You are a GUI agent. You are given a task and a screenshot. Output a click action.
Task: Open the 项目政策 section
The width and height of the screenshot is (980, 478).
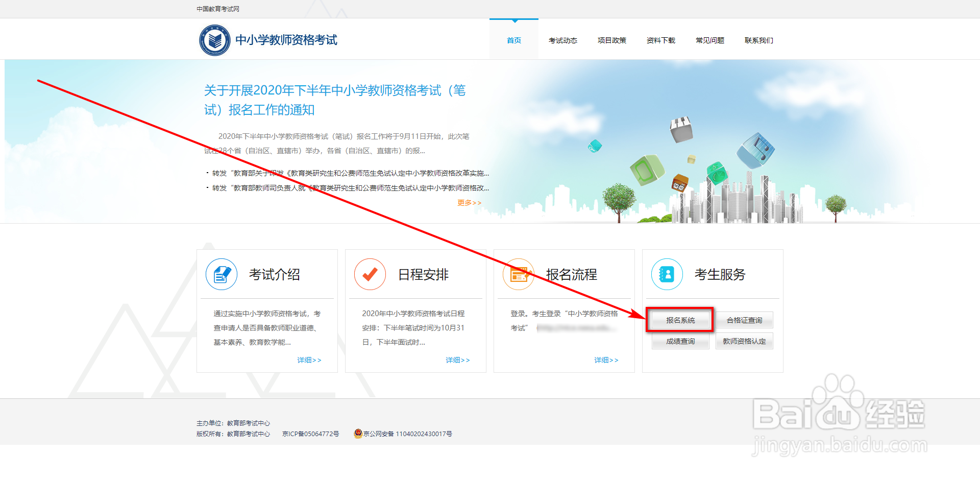(612, 40)
